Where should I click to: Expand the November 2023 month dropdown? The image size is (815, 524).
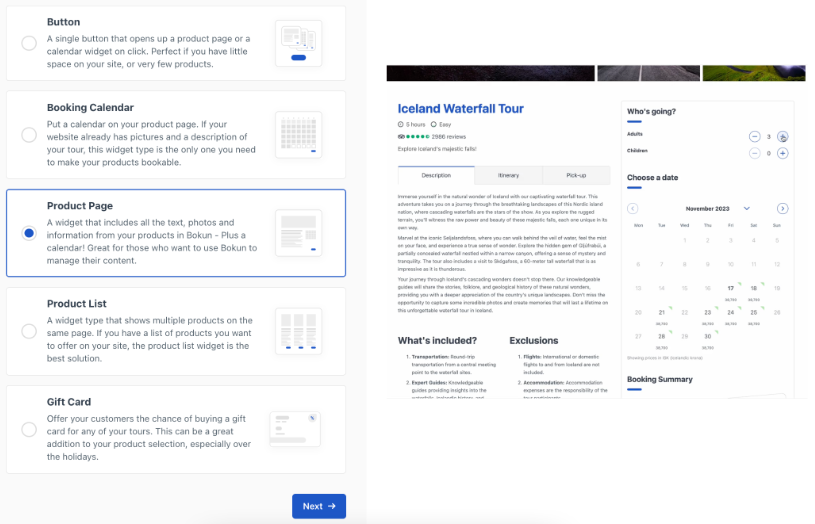coord(746,208)
